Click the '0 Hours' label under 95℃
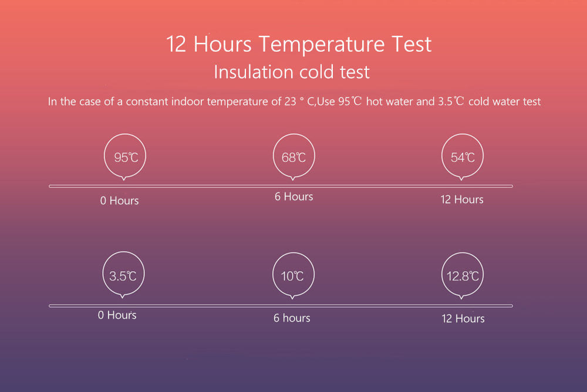This screenshot has width=587, height=392. [x=119, y=201]
